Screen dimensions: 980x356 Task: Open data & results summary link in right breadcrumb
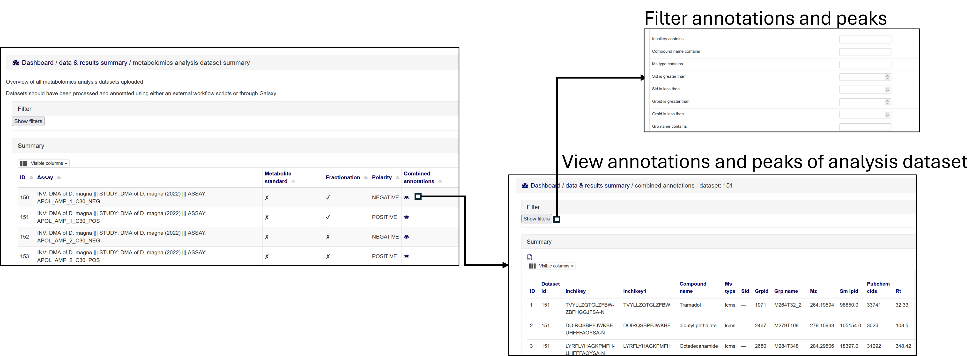(x=598, y=186)
